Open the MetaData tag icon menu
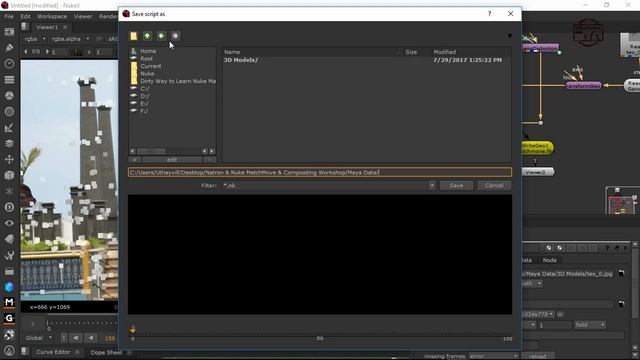Screen dimensions: 640x360 pos(9,239)
